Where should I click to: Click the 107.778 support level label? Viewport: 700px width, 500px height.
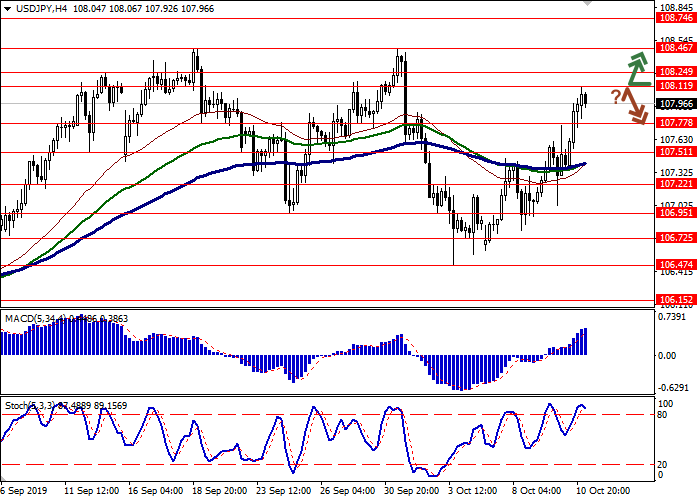point(676,123)
